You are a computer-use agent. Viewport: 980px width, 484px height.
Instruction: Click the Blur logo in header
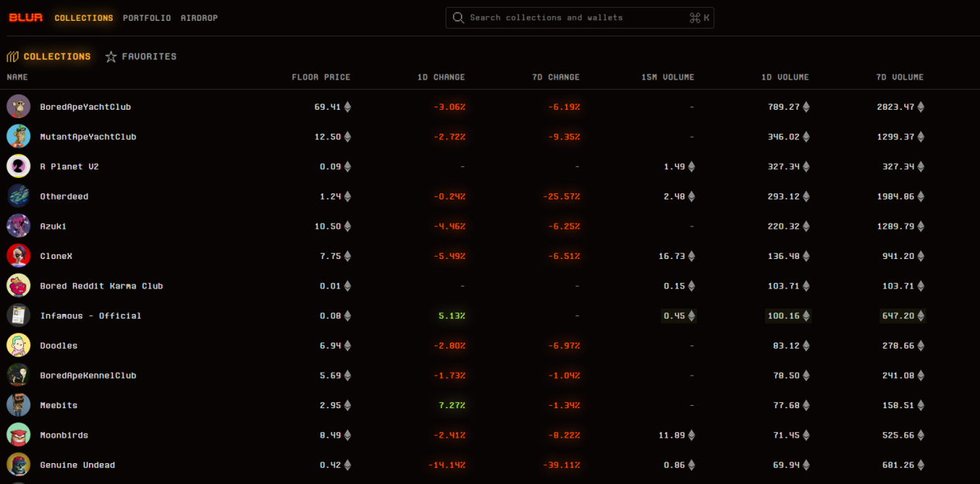coord(26,18)
